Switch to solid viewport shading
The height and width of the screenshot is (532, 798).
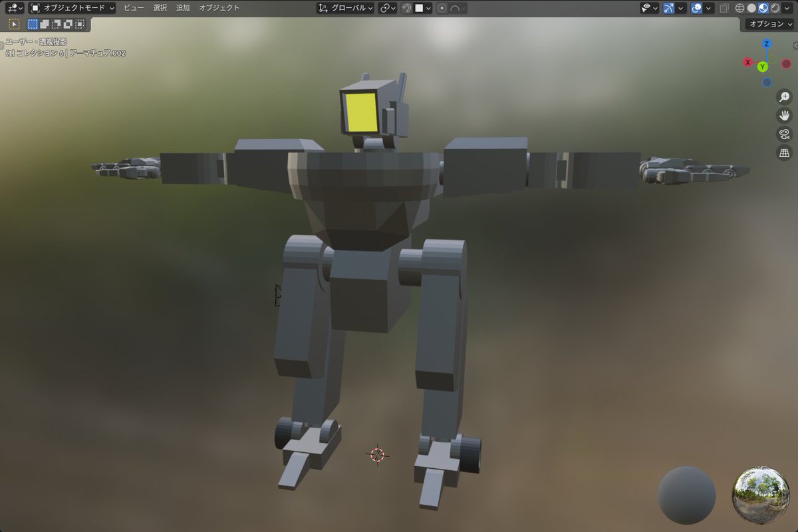point(751,8)
